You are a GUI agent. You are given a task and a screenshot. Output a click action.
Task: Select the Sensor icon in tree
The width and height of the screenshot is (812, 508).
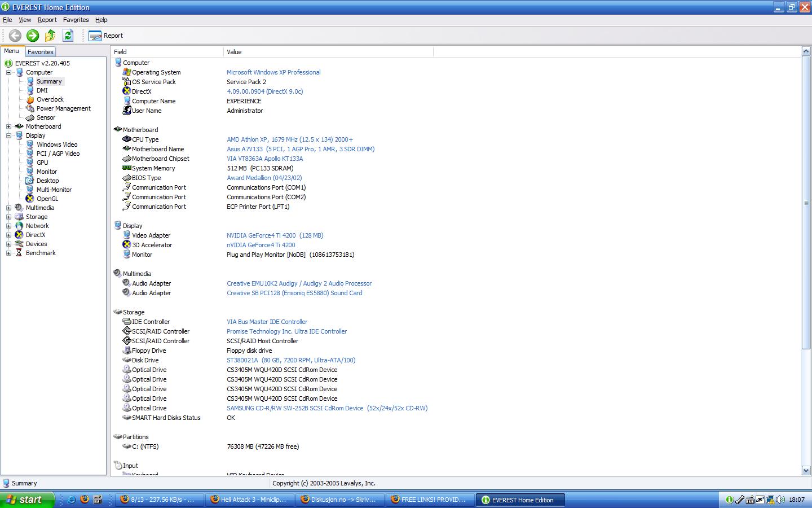(30, 117)
